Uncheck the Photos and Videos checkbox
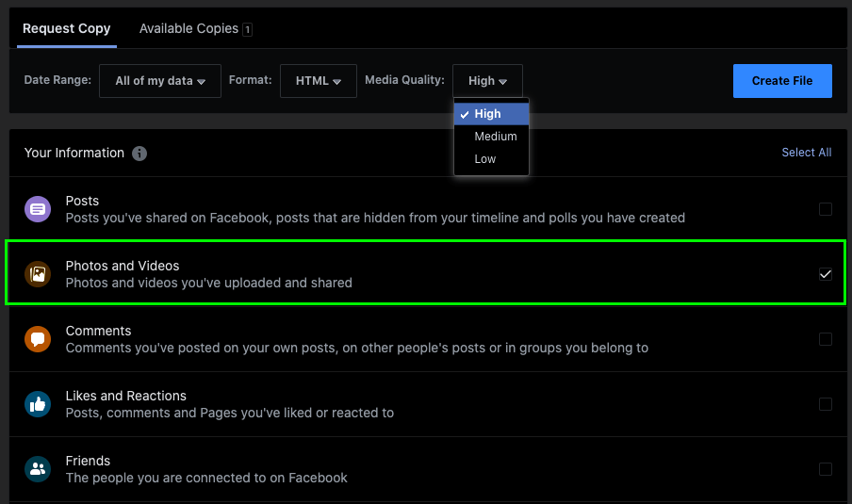Viewport: 852px width, 504px height. click(826, 274)
